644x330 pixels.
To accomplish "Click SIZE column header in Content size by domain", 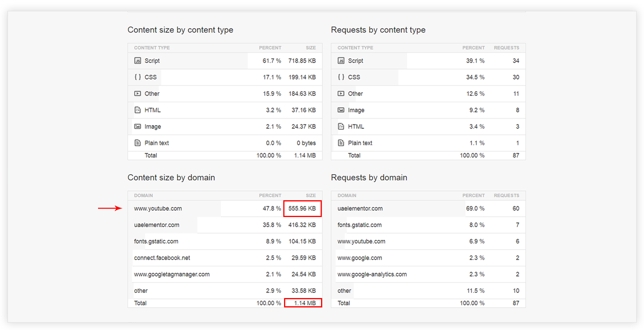I will (x=311, y=196).
